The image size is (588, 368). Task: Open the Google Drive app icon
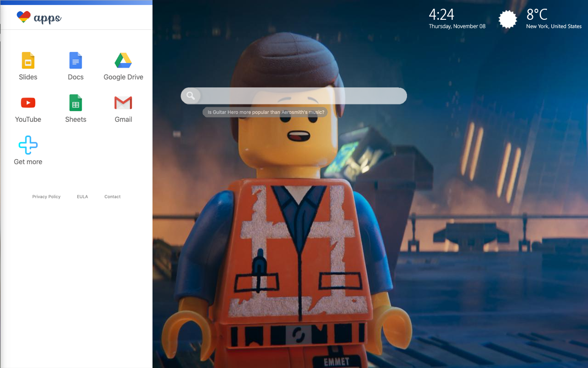coord(123,60)
